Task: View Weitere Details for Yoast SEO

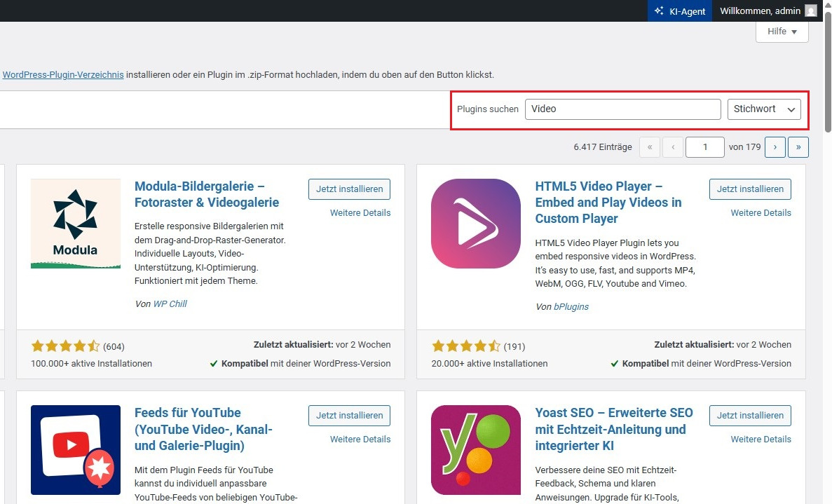Action: pyautogui.click(x=761, y=440)
